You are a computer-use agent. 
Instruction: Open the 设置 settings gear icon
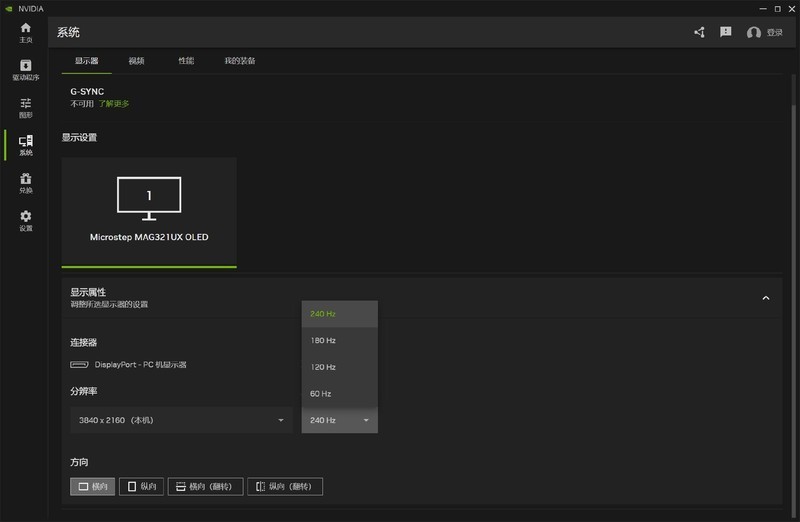click(x=26, y=220)
